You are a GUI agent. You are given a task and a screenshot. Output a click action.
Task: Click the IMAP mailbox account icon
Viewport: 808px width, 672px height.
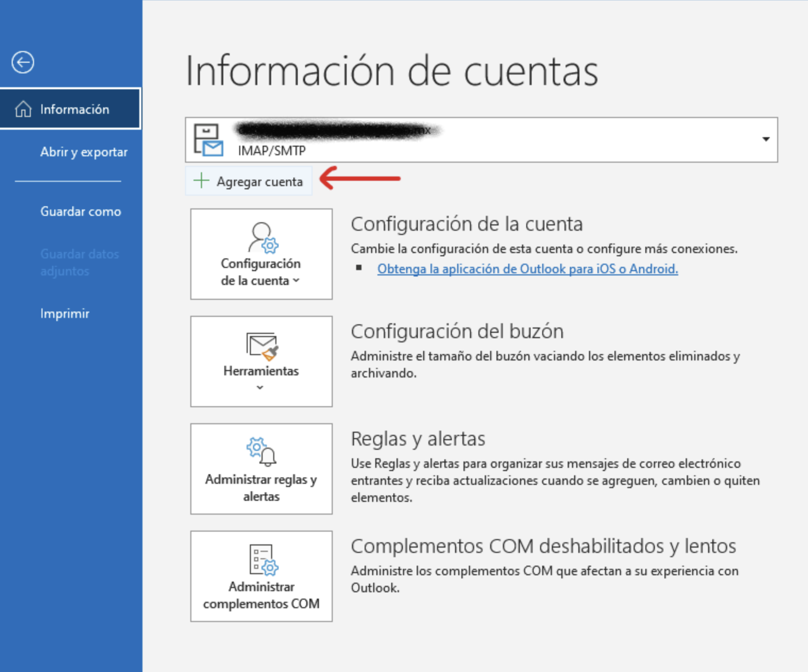pos(208,140)
